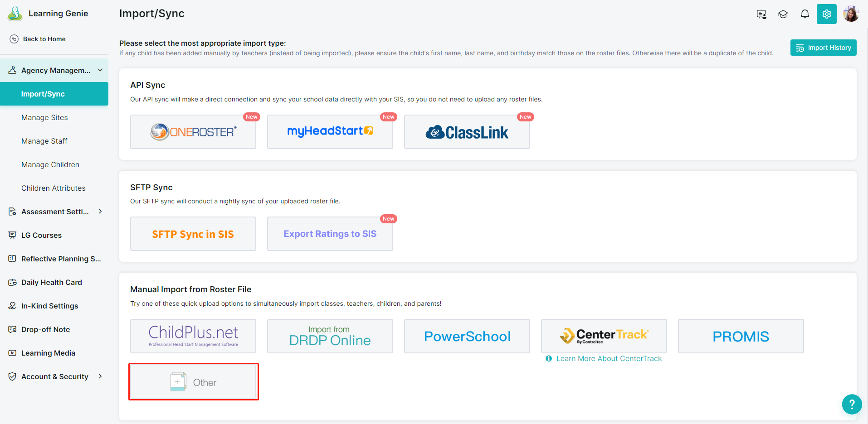The height and width of the screenshot is (424, 868).
Task: Choose the OneRoster API sync option
Action: [x=193, y=132]
